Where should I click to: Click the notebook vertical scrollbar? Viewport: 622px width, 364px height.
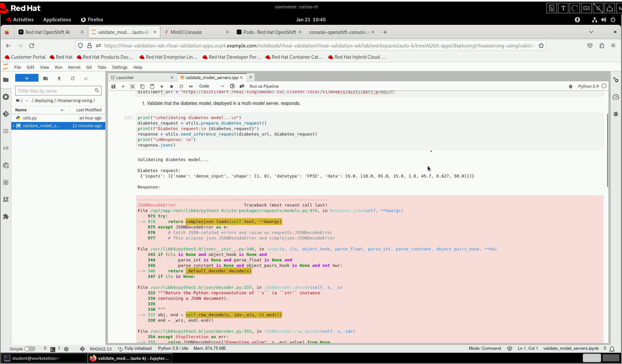[x=607, y=150]
